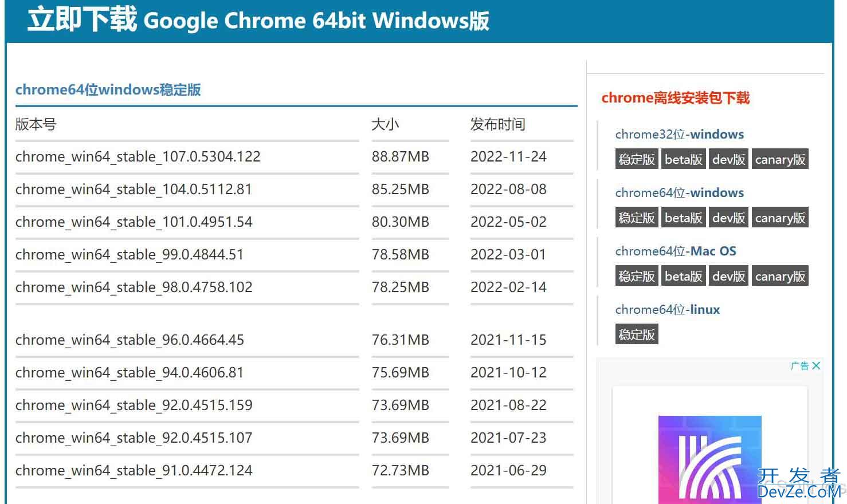Select chrome_win64_stable_96.0.4664.45 version
Viewport: 847px width, 504px height.
click(130, 340)
